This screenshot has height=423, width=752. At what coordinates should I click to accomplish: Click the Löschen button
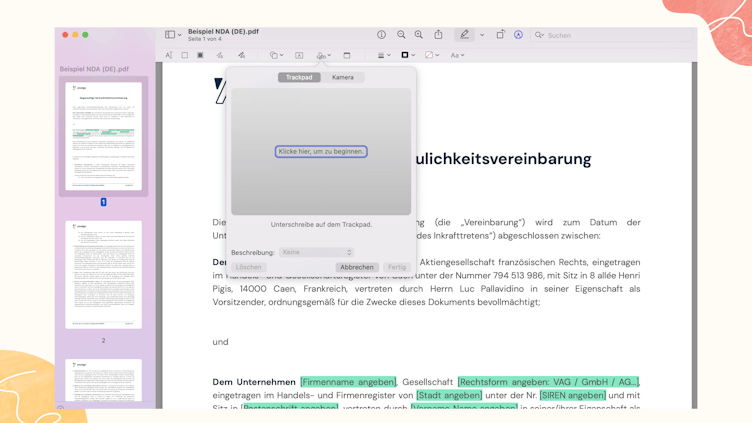tap(248, 267)
